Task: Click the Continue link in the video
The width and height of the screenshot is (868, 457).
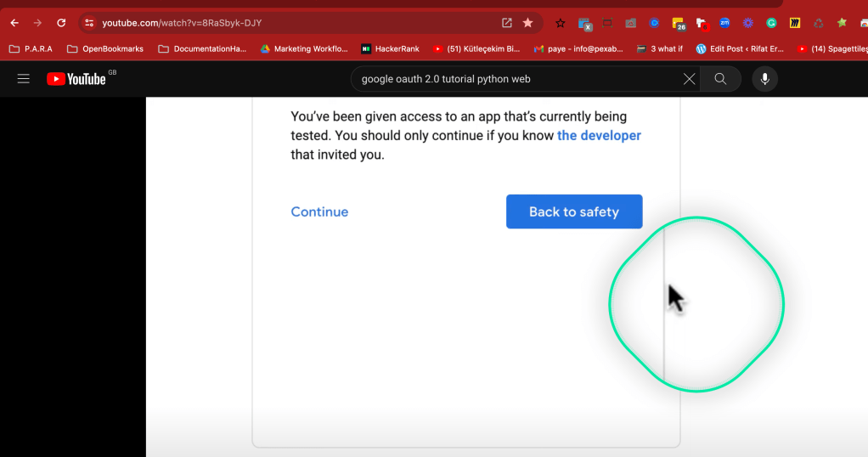Action: tap(319, 212)
